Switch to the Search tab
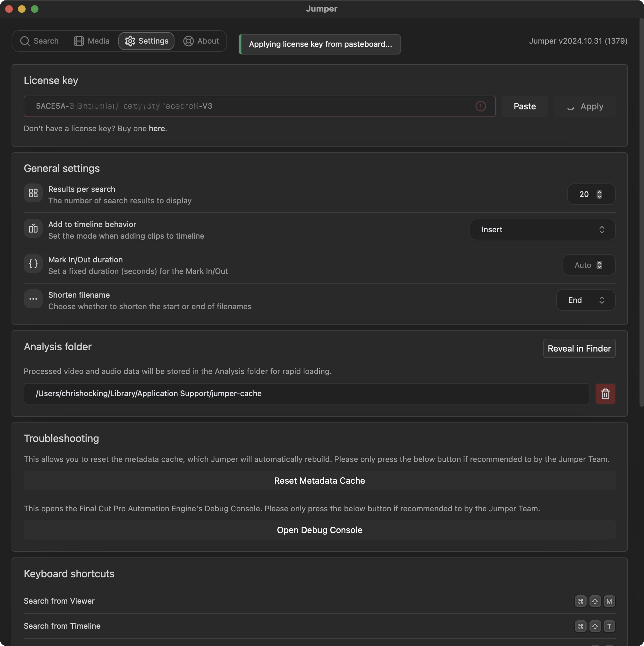The image size is (644, 646). point(39,41)
